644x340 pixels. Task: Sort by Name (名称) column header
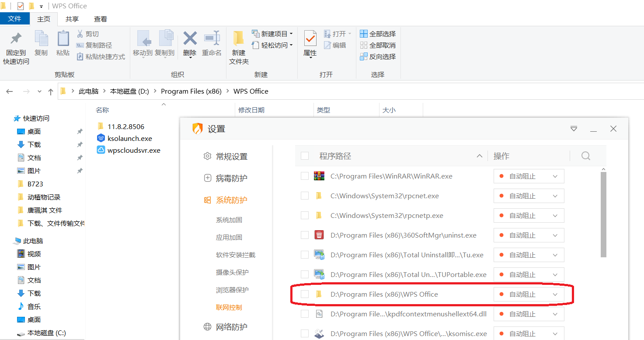[x=102, y=110]
